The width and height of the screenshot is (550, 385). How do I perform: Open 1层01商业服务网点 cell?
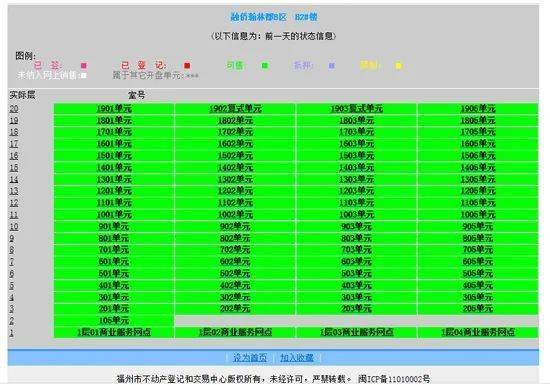(114, 332)
